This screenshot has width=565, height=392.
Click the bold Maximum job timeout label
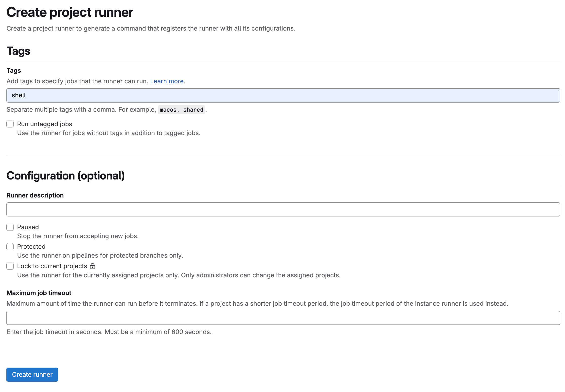[x=39, y=293]
